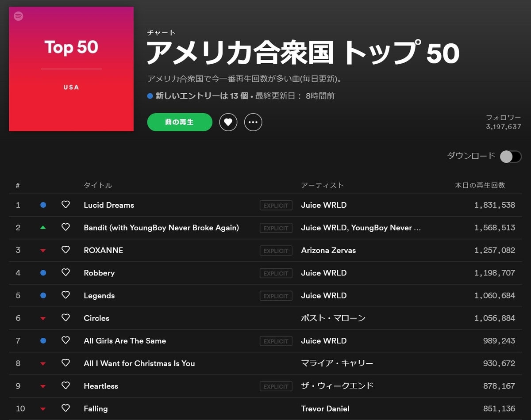Like the Bandit track with heart icon

tap(65, 227)
